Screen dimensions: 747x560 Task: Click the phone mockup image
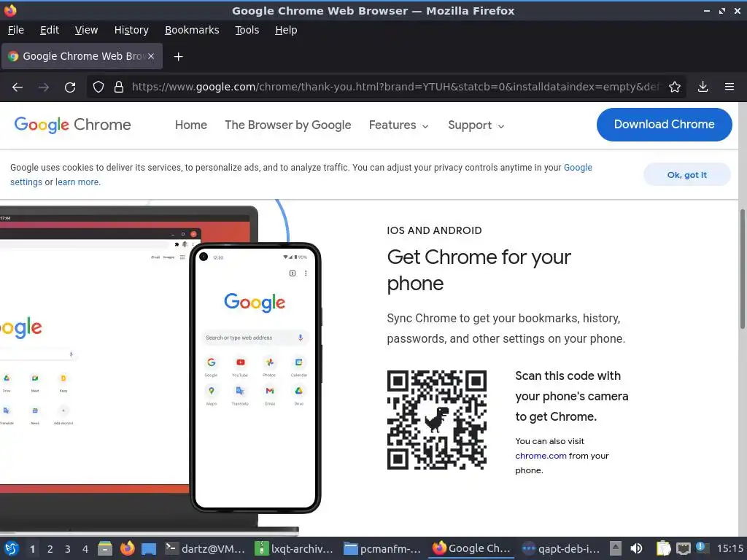[255, 378]
